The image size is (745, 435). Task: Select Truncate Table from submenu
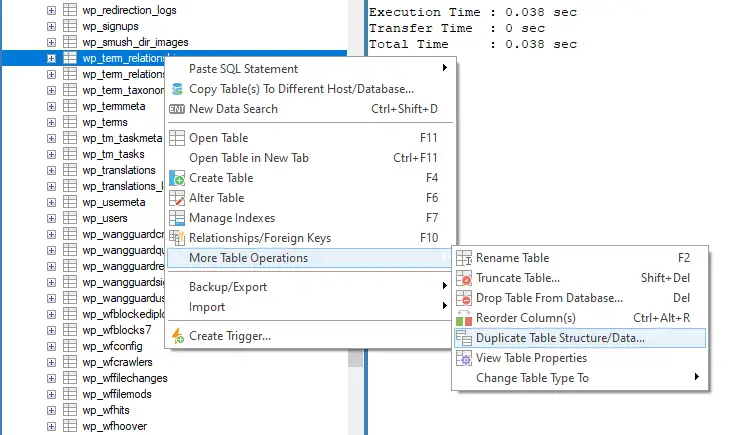tap(517, 278)
